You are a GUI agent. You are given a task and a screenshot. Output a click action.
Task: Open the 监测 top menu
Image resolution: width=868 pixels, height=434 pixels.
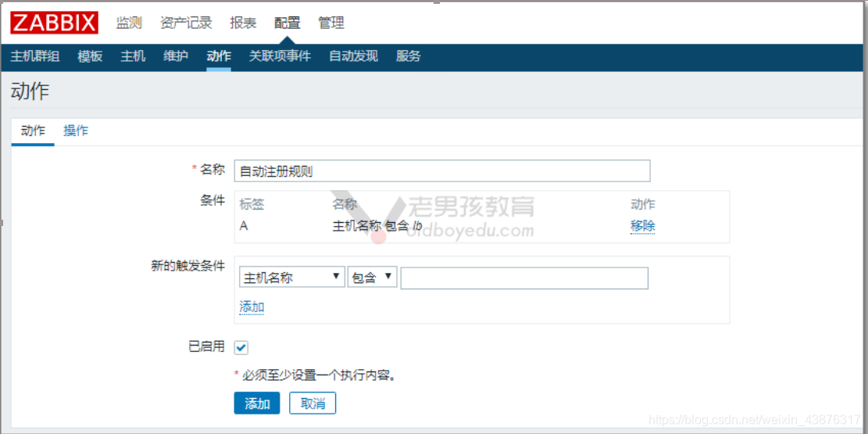pos(129,23)
